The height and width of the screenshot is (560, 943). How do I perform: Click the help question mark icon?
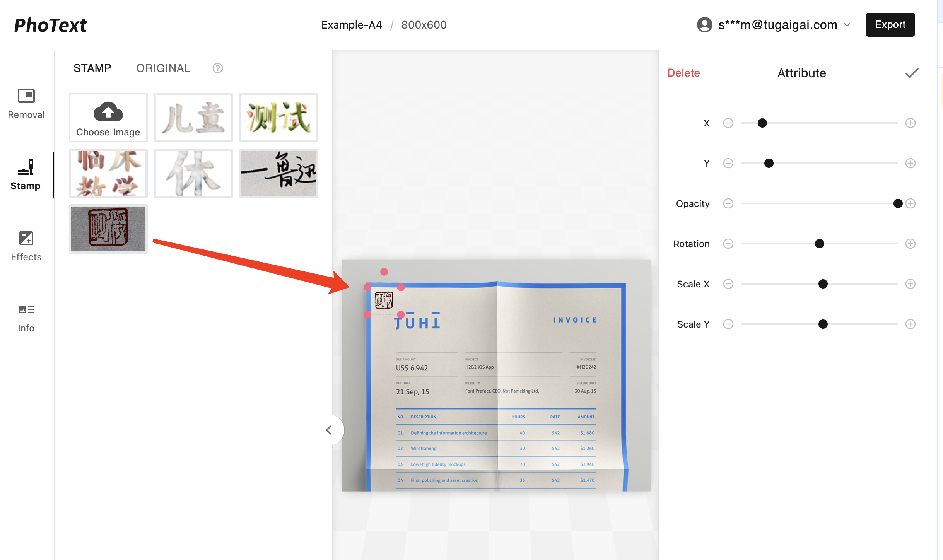(218, 68)
